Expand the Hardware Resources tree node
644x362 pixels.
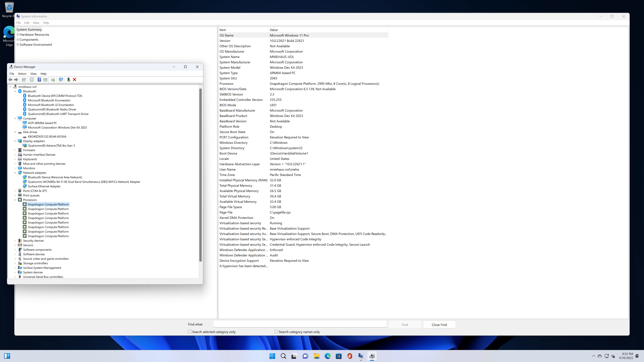[x=18, y=35]
